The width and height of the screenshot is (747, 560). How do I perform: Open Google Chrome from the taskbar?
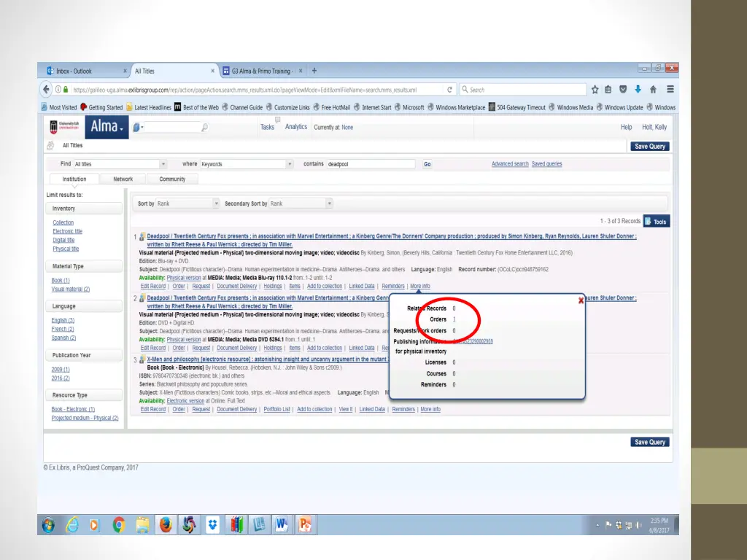tap(119, 525)
